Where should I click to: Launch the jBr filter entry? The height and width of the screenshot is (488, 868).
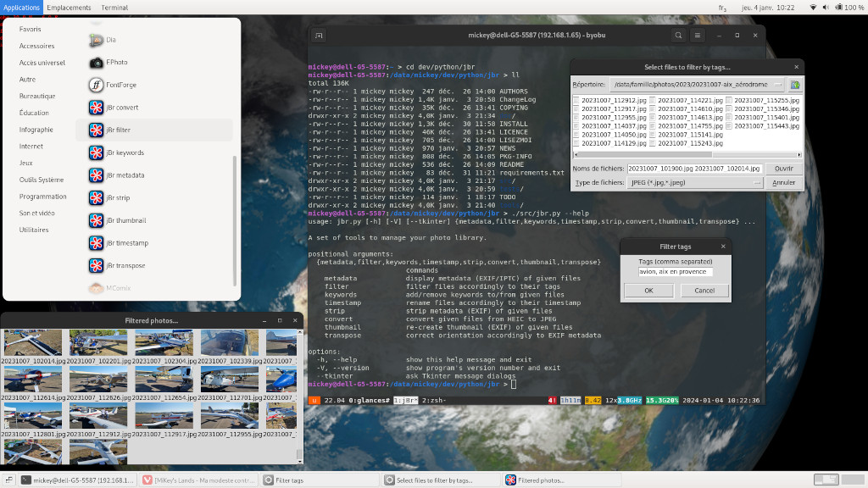coord(154,130)
